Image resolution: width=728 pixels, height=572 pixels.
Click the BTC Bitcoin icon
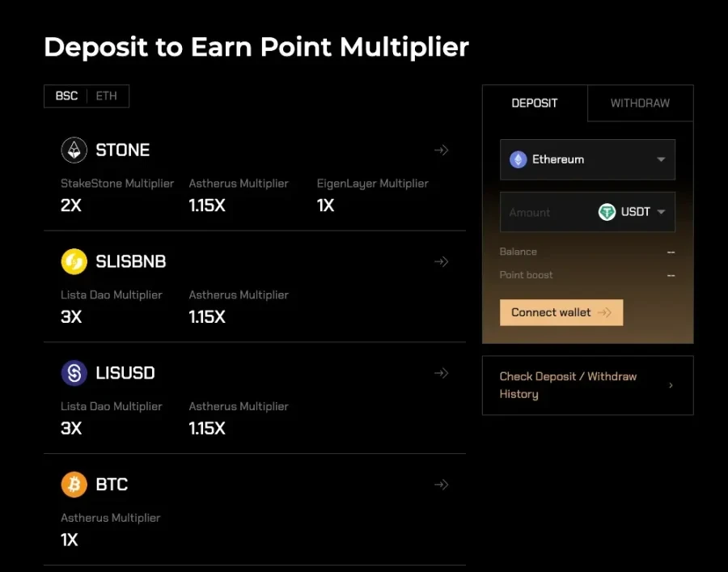click(x=74, y=485)
